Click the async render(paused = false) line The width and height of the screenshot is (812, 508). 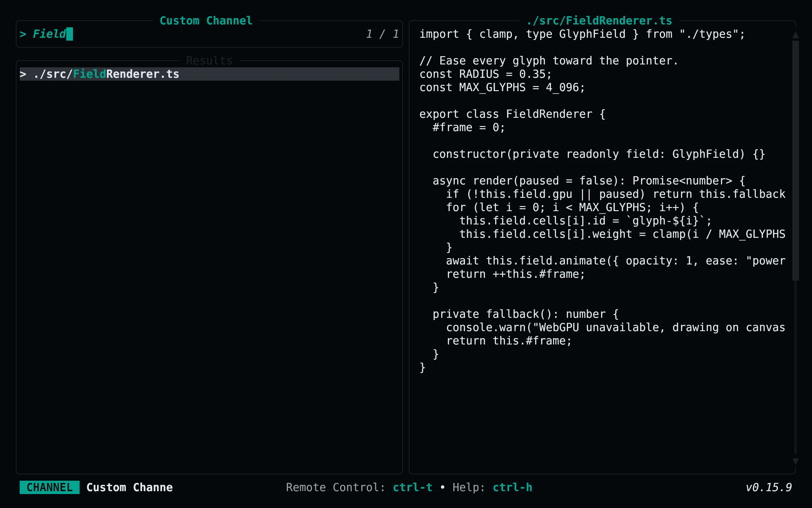click(x=589, y=181)
